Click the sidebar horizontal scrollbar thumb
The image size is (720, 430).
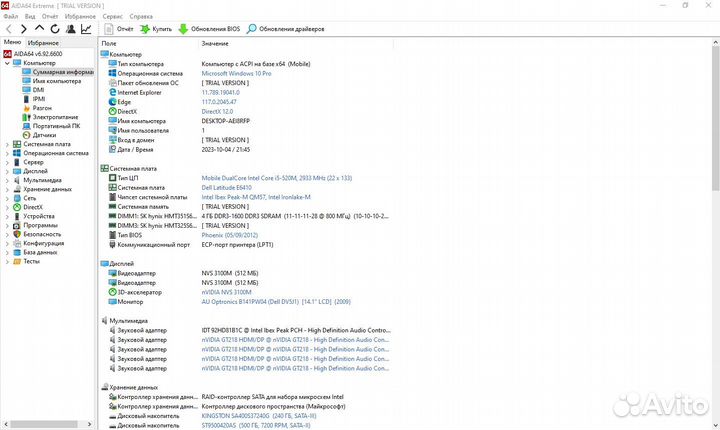point(44,424)
